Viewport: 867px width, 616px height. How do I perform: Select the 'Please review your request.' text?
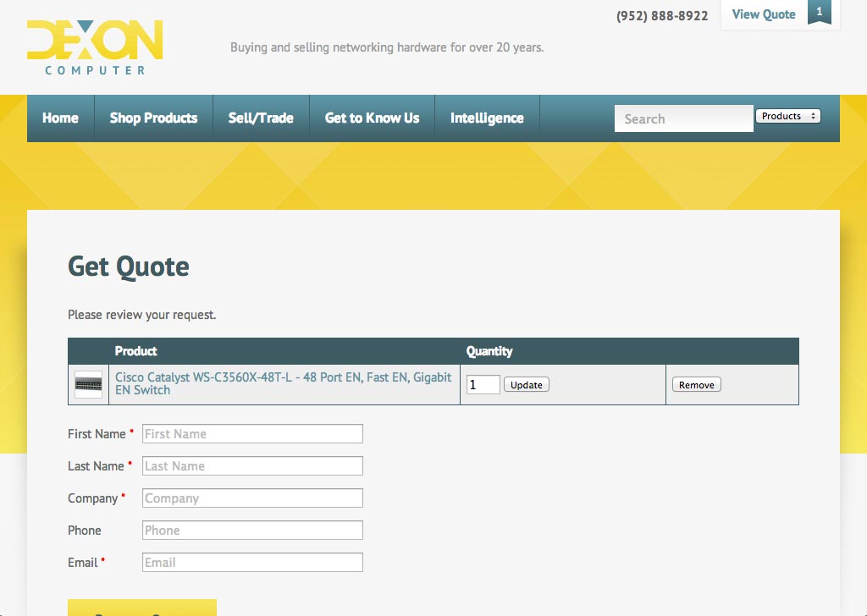(x=142, y=315)
